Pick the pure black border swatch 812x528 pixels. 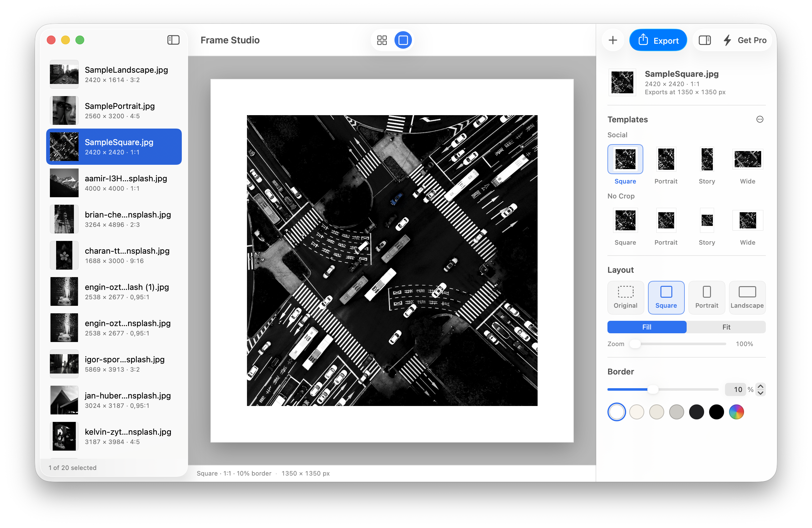(x=717, y=412)
